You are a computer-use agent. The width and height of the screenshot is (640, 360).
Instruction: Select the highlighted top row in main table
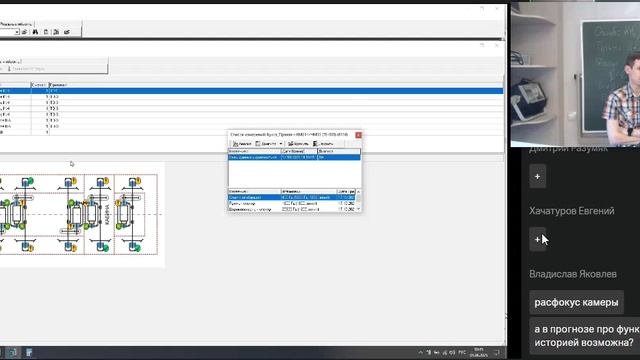[251, 91]
